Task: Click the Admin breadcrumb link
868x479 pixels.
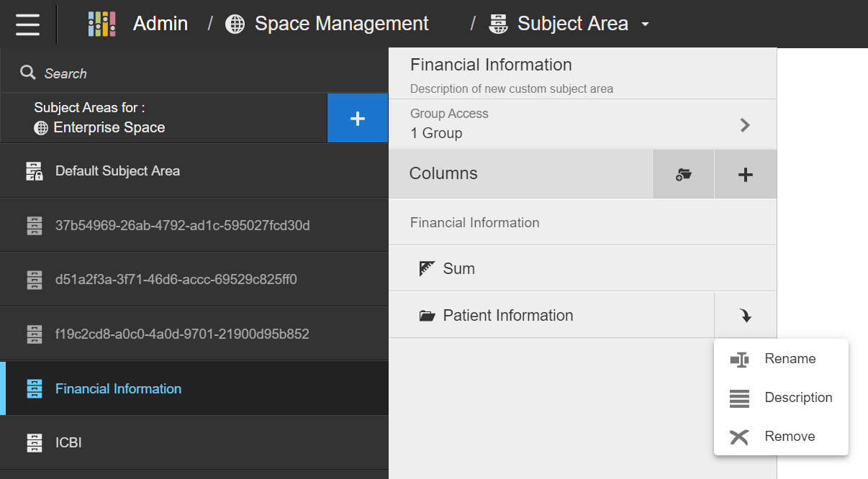Action: click(x=160, y=24)
